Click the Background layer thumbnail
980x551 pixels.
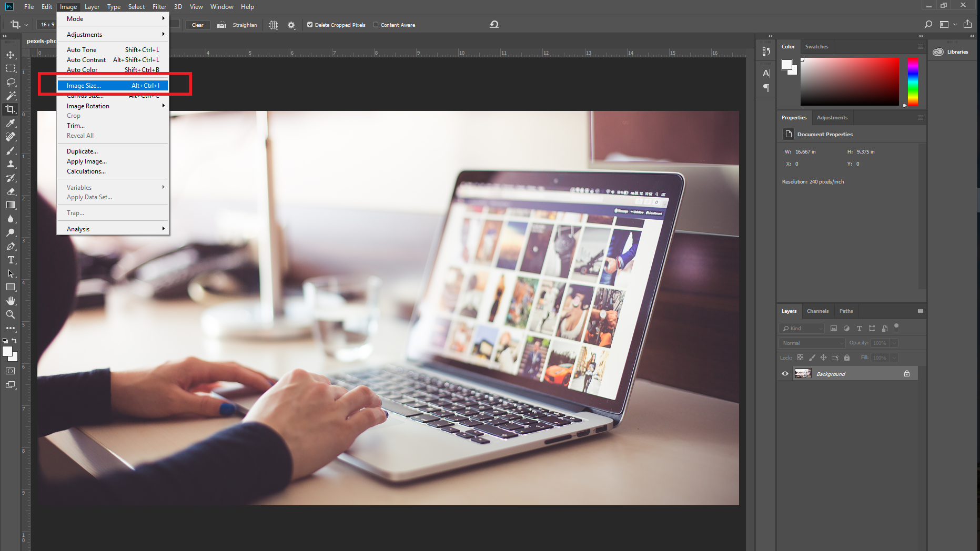pos(803,373)
